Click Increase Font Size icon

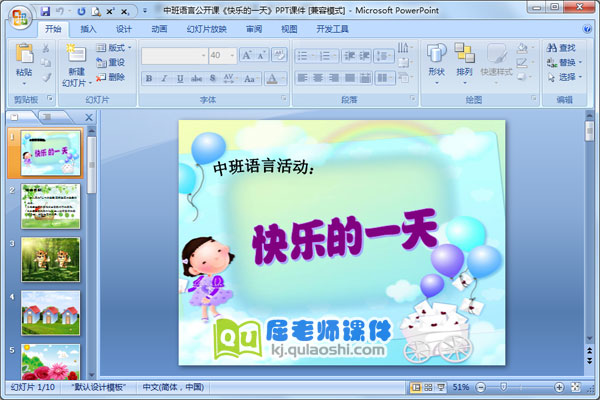pyautogui.click(x=247, y=56)
